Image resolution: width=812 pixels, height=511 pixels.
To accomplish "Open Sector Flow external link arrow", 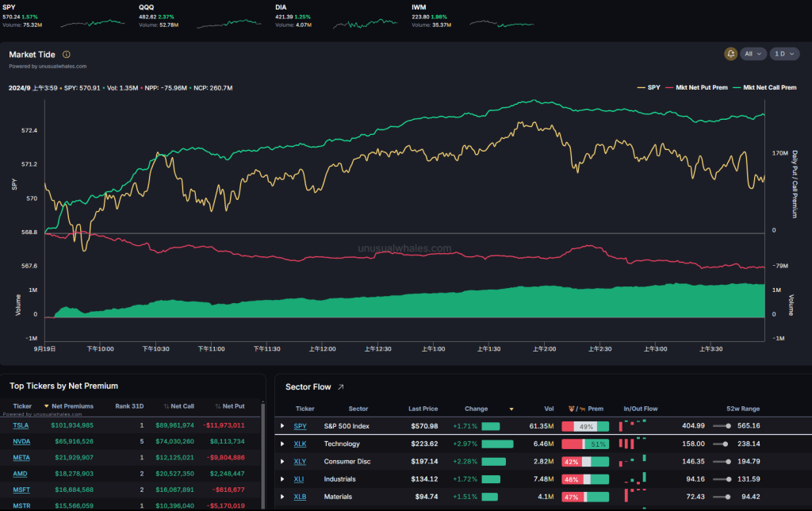I will click(x=340, y=387).
